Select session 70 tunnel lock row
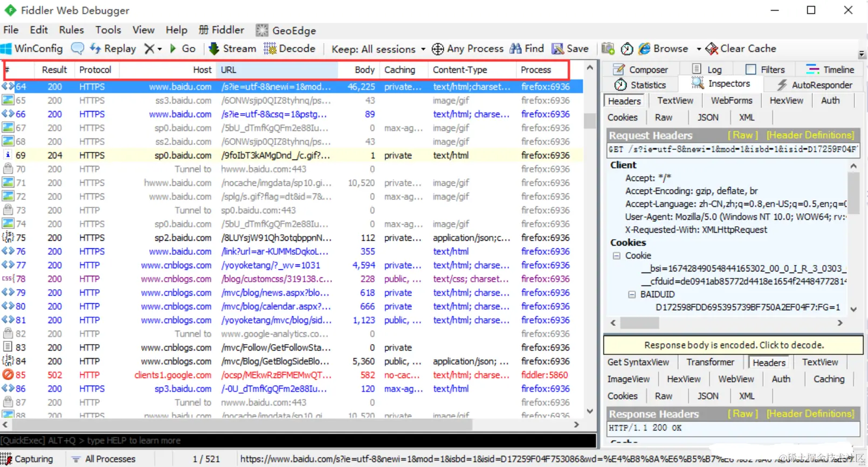Screen dimensions: 868x467 click(291, 169)
